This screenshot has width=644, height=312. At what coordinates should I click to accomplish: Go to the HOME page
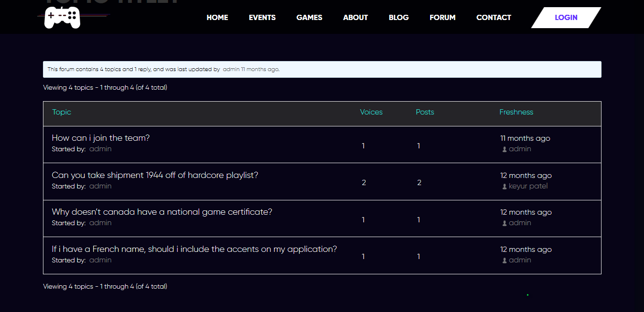click(217, 18)
